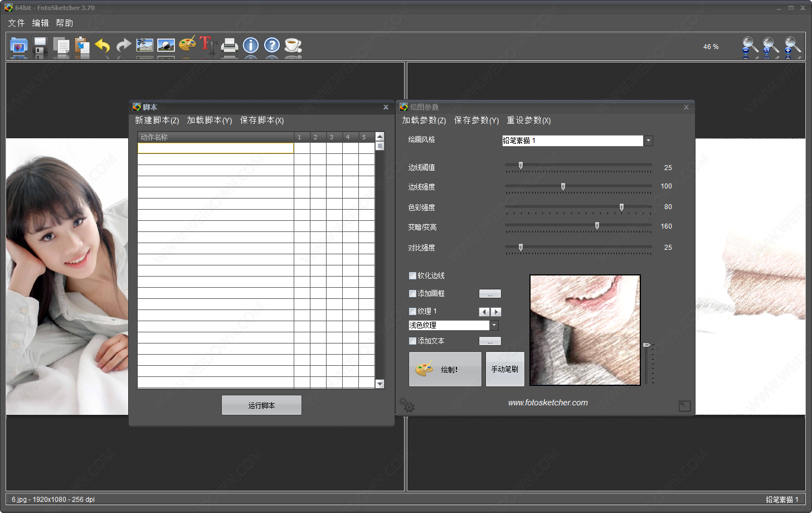Click the 绘制! draw button
This screenshot has width=812, height=513.
coord(445,369)
